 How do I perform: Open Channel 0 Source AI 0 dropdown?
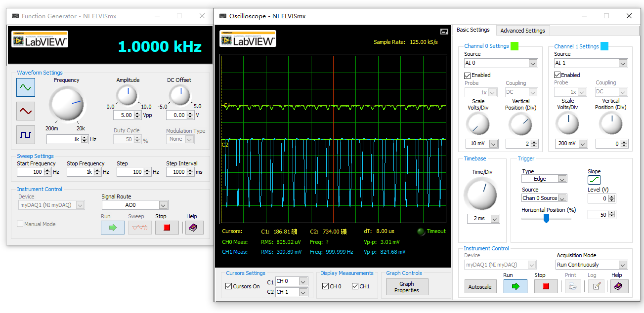pos(533,63)
